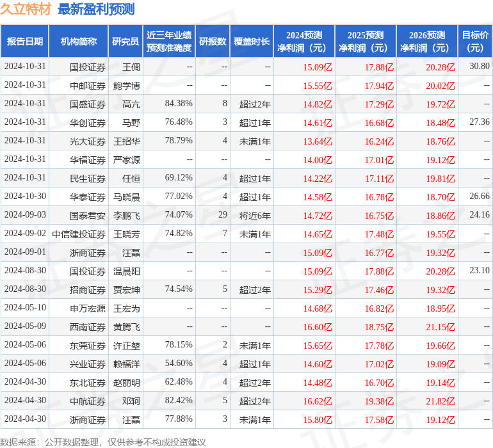Open the 国泰君安 institution entry
The width and height of the screenshot is (493, 448).
88,216
